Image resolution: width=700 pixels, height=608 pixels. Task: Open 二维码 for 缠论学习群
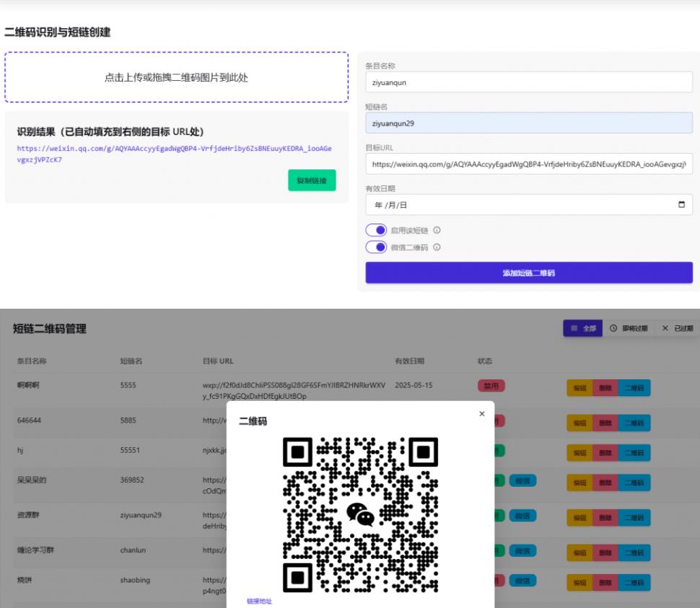point(634,552)
